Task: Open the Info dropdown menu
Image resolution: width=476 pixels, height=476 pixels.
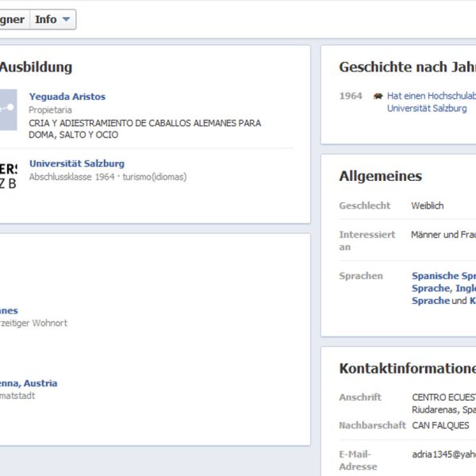Action: coord(53,20)
